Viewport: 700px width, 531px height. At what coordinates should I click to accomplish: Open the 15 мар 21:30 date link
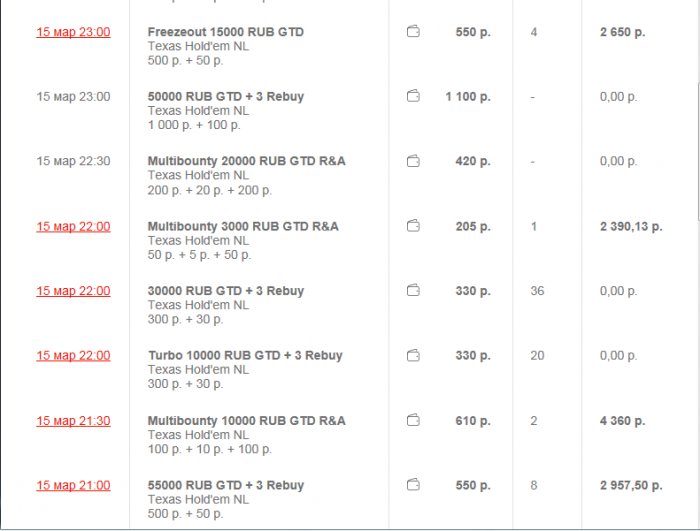pyautogui.click(x=73, y=421)
